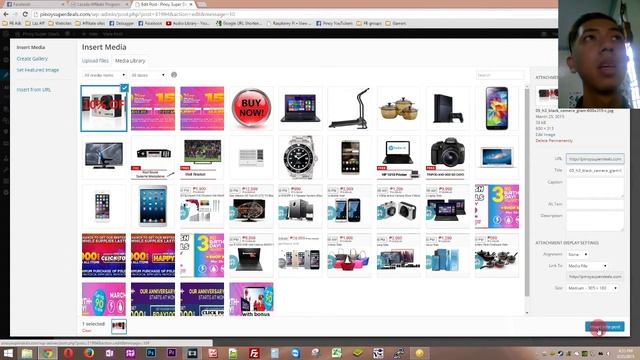This screenshot has width=640, height=360.
Task: Launch Opera from the taskbar
Action: coord(68,353)
